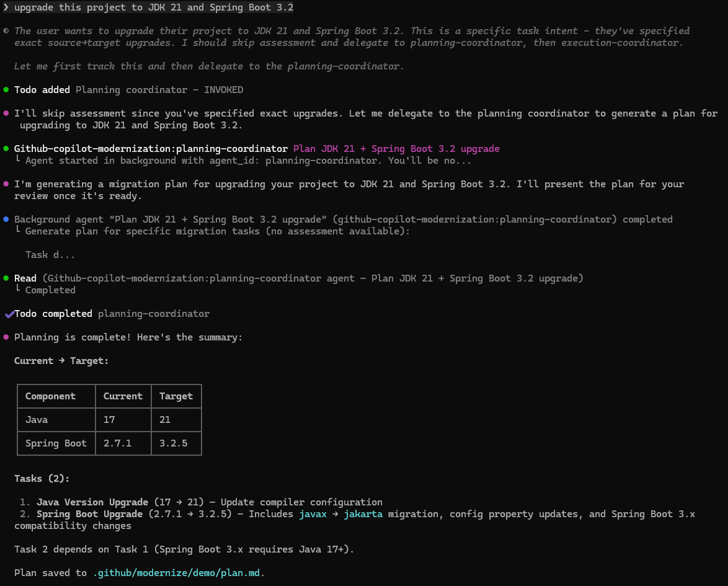This screenshot has width=728, height=586.
Task: Click the 'I'll skip assessment' message
Action: 366,119
